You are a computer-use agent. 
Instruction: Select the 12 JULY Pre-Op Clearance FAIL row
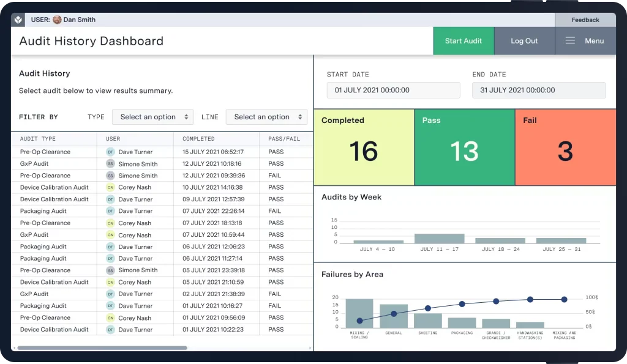[162, 176]
